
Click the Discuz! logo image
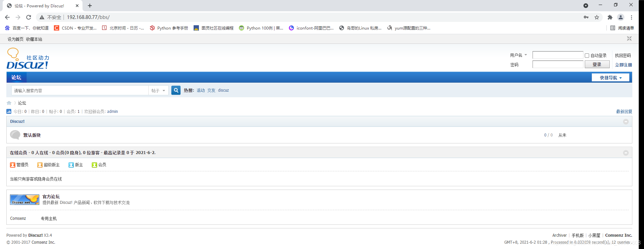[28, 58]
